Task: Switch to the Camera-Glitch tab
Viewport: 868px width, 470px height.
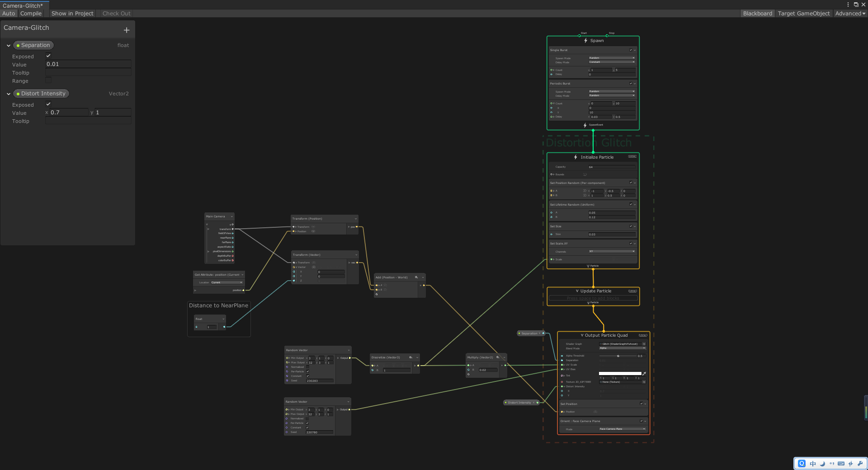Action: click(x=24, y=5)
